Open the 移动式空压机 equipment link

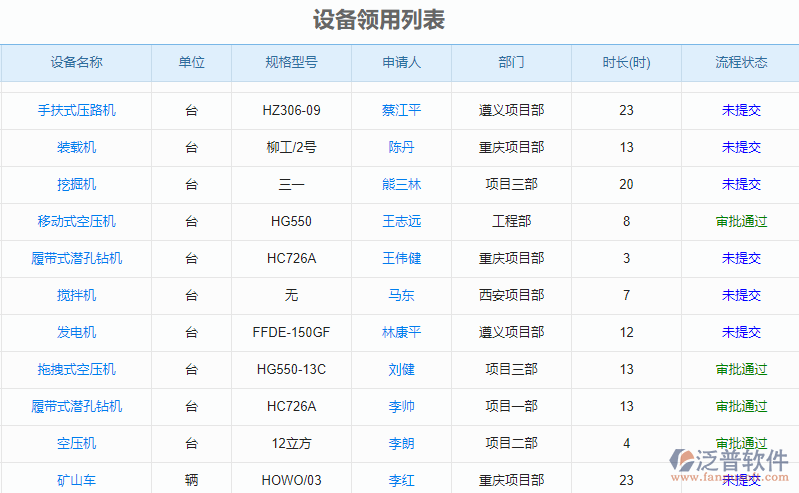pos(76,221)
